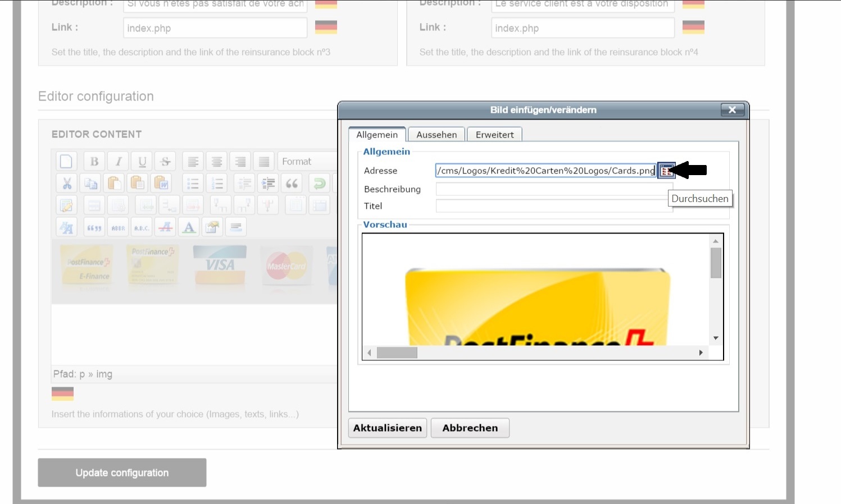
Task: Click the plain Paste clipboard icon
Action: coord(114,184)
